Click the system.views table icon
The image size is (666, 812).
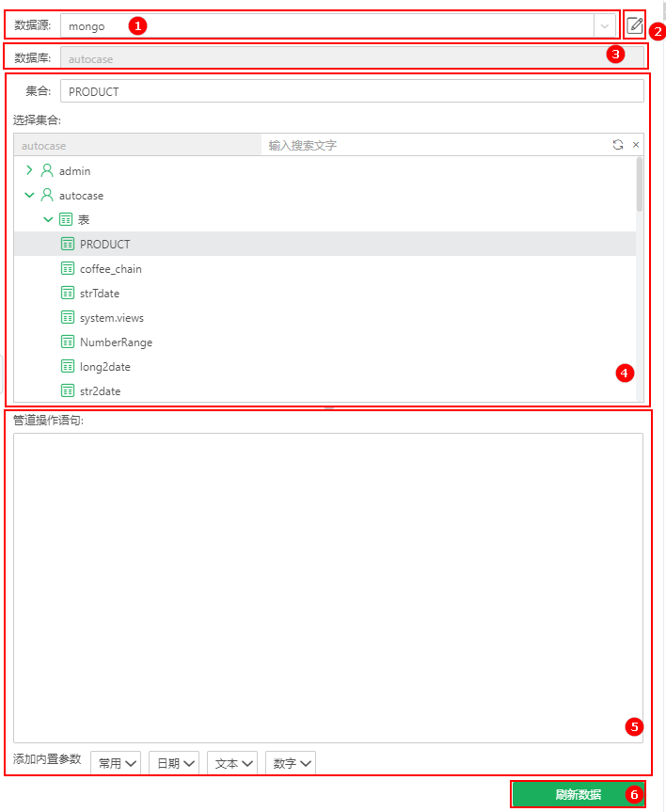point(68,317)
